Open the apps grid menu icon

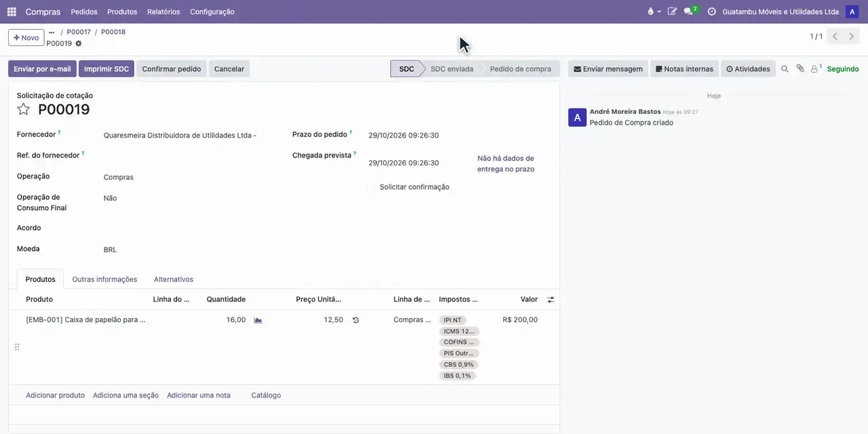pyautogui.click(x=12, y=12)
